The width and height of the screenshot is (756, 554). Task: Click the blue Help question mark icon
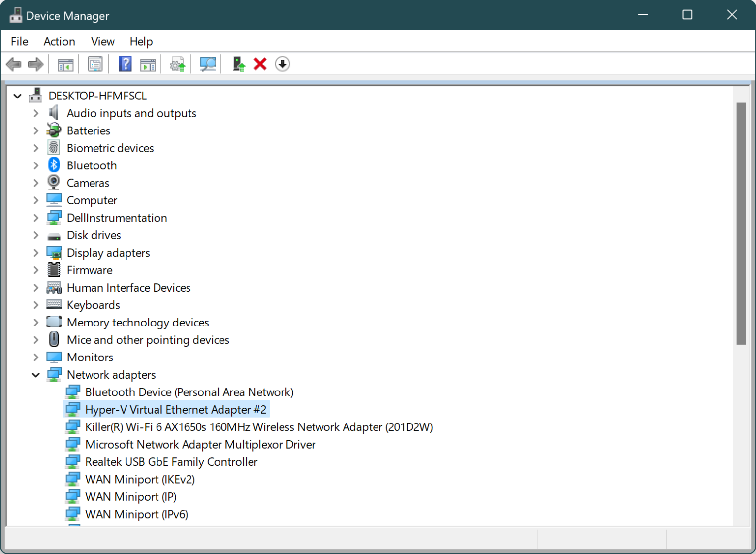(x=126, y=64)
